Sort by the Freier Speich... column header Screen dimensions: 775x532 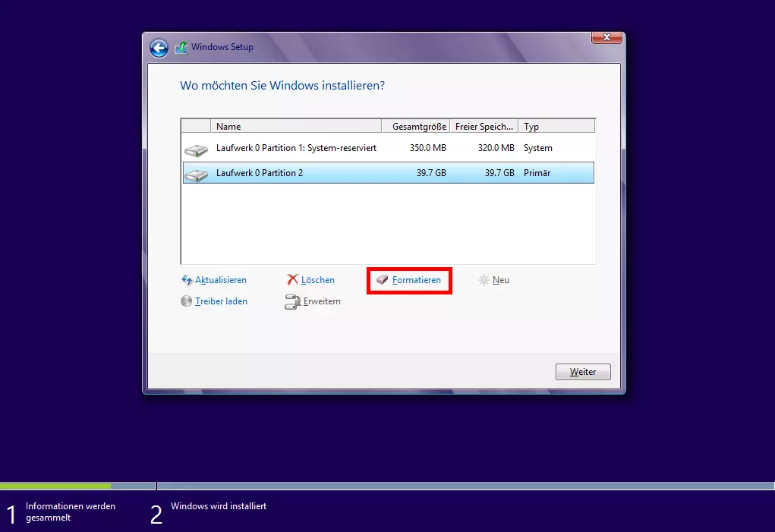click(484, 127)
